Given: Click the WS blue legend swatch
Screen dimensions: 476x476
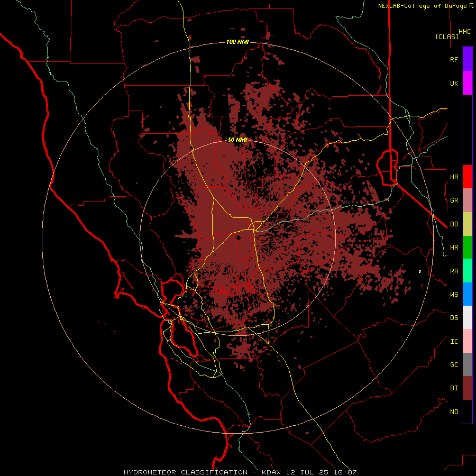Looking at the screenshot, I should (x=467, y=294).
